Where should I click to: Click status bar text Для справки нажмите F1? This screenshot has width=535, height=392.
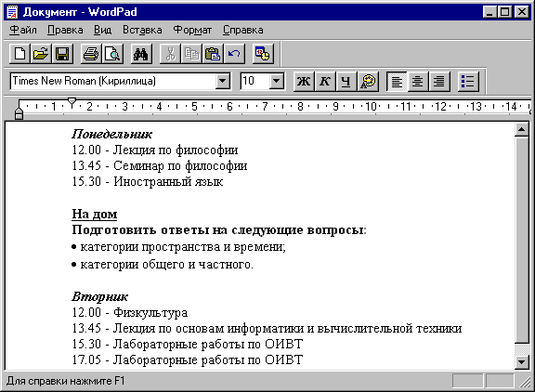click(66, 381)
